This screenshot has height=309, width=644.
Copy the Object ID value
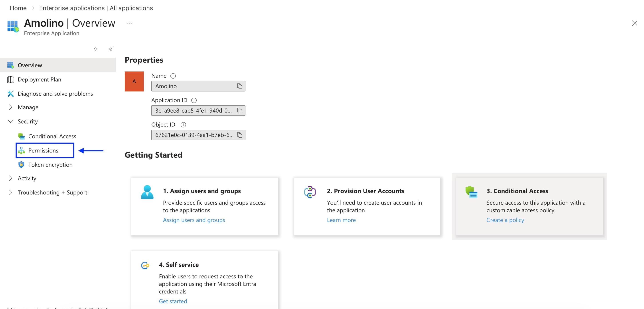point(240,135)
